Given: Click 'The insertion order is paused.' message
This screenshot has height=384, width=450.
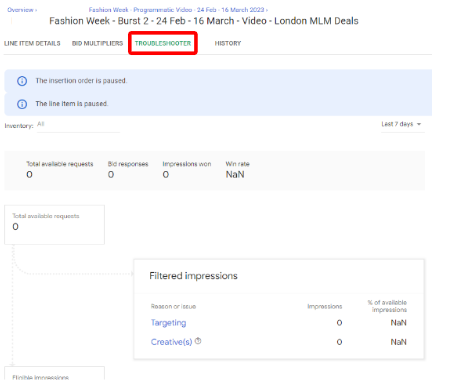Looking at the screenshot, I should (x=81, y=81).
